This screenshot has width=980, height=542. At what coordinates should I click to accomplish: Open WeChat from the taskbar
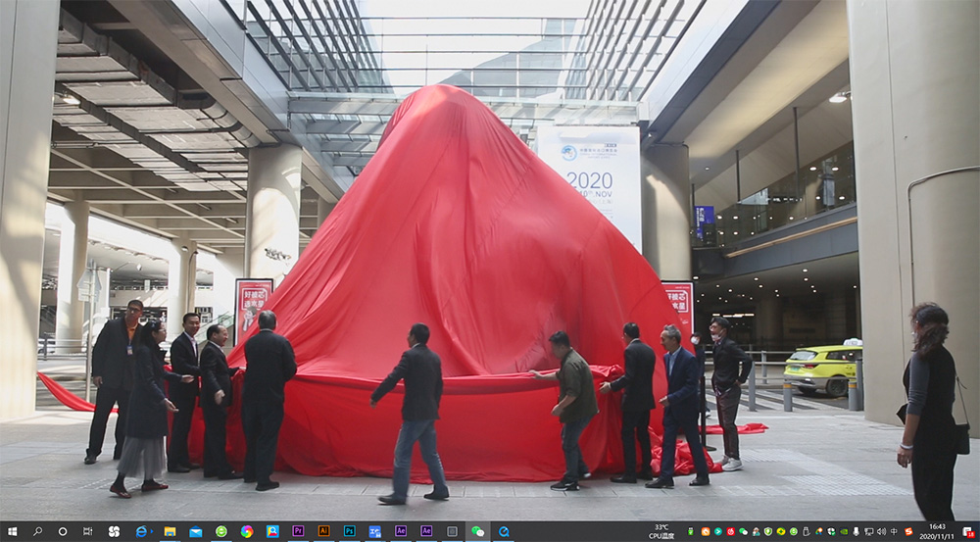477,531
